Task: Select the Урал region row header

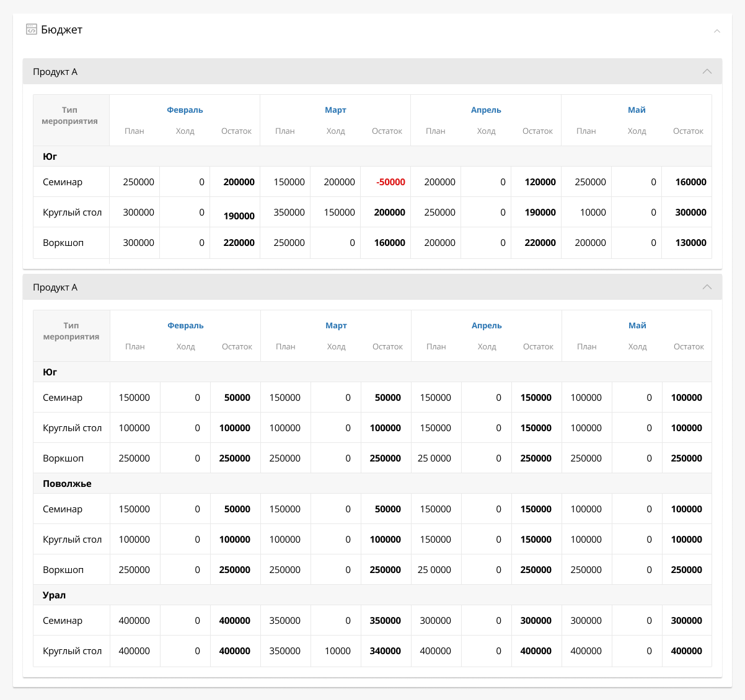Action: [x=54, y=595]
